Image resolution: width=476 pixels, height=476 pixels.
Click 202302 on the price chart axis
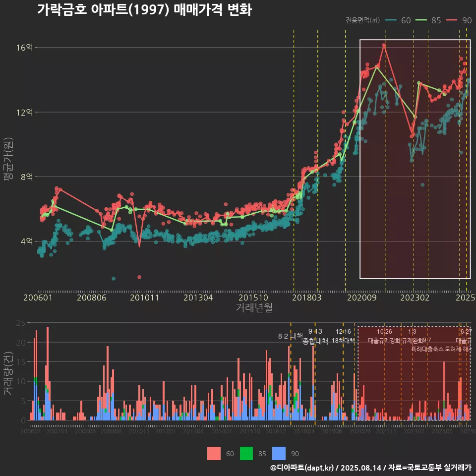415,297
